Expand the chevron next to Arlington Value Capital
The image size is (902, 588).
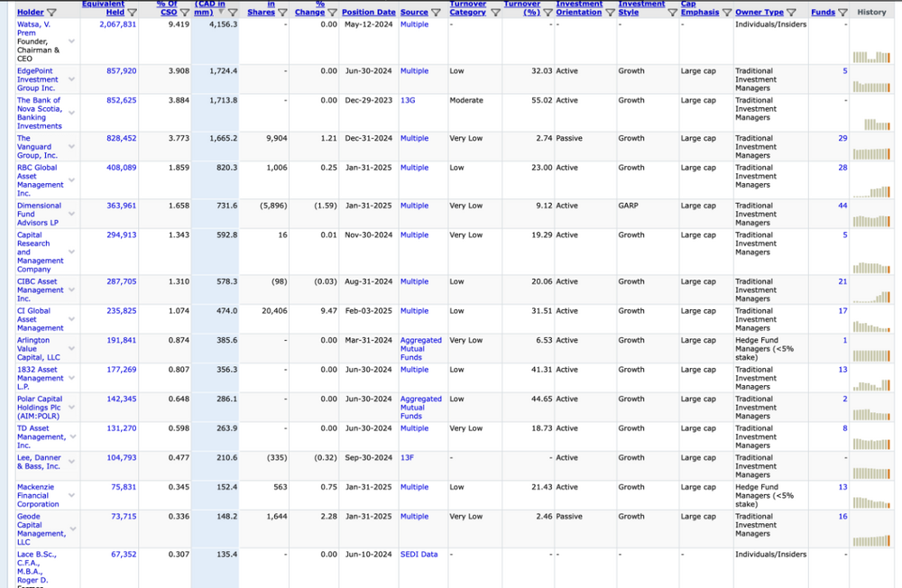click(x=71, y=349)
